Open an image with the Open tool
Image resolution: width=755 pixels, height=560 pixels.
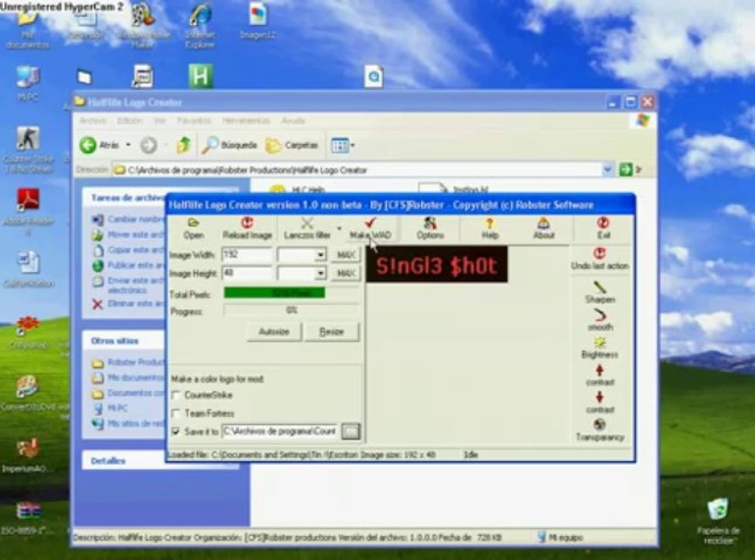pyautogui.click(x=193, y=229)
